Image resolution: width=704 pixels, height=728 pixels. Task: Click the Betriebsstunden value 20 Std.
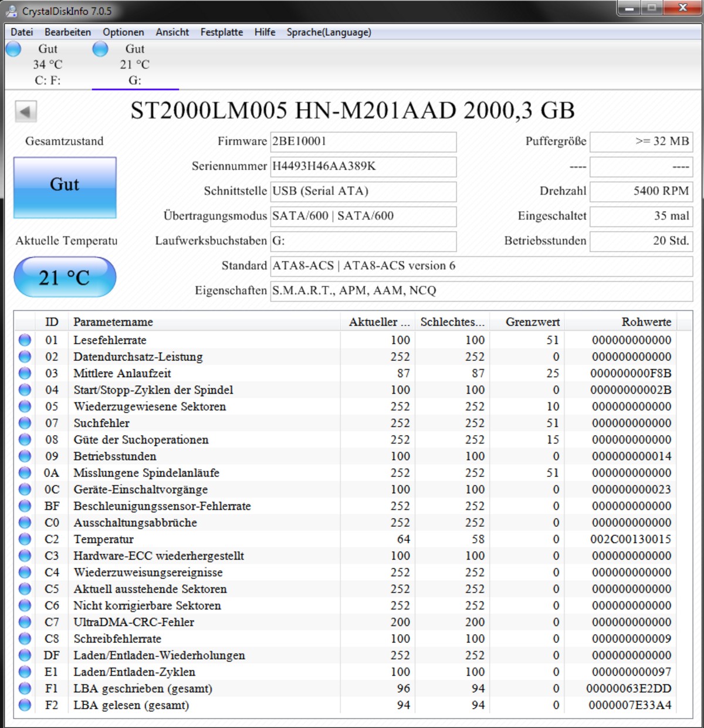[641, 241]
